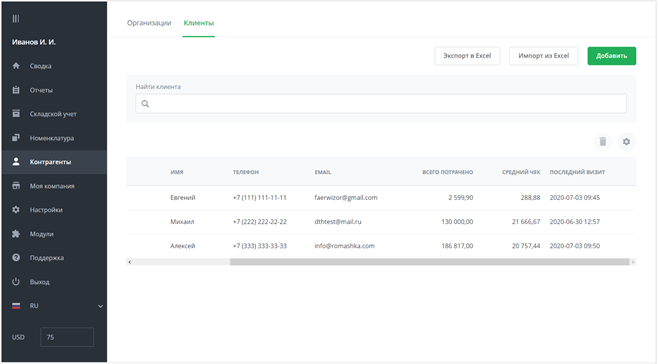The width and height of the screenshot is (658, 364).
Task: Click total spent 130 000,00
Action: (x=457, y=222)
